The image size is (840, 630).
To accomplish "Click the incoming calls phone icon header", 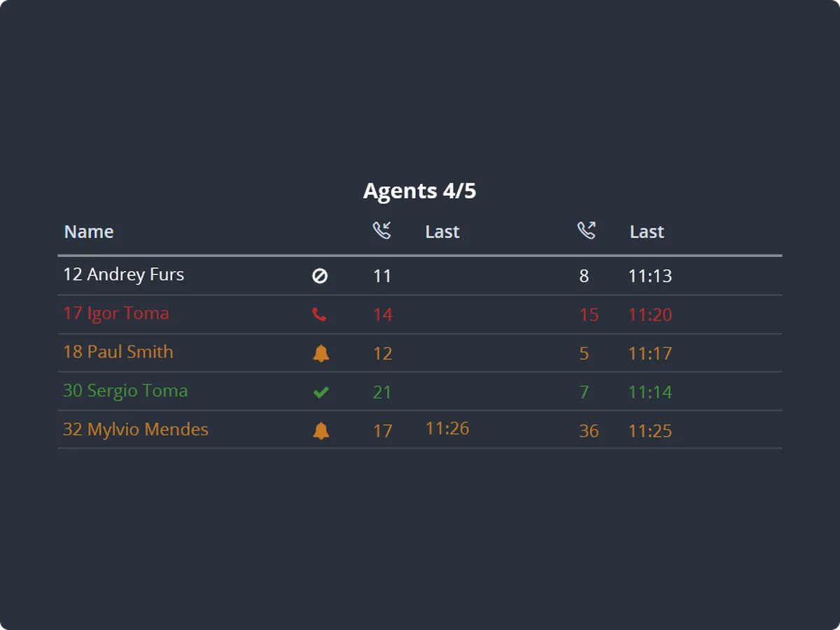I will click(x=381, y=230).
